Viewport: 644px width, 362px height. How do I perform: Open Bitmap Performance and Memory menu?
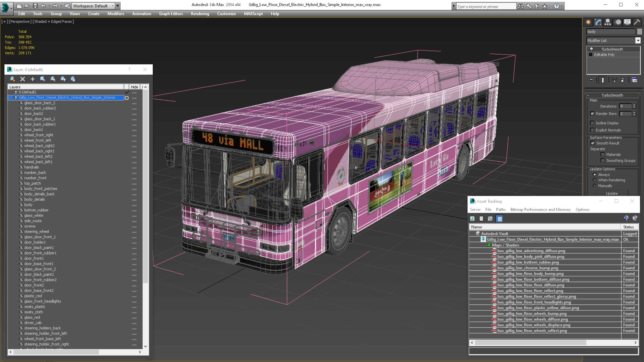(x=540, y=210)
